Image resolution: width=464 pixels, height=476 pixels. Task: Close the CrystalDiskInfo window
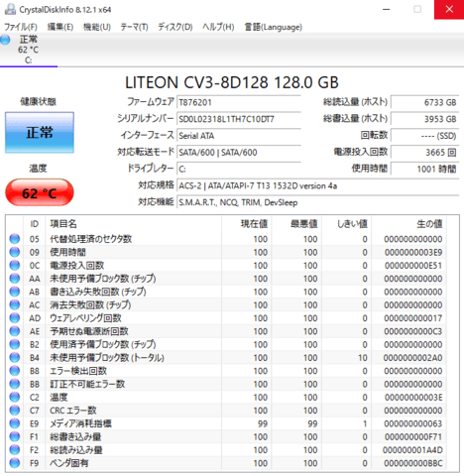(449, 9)
